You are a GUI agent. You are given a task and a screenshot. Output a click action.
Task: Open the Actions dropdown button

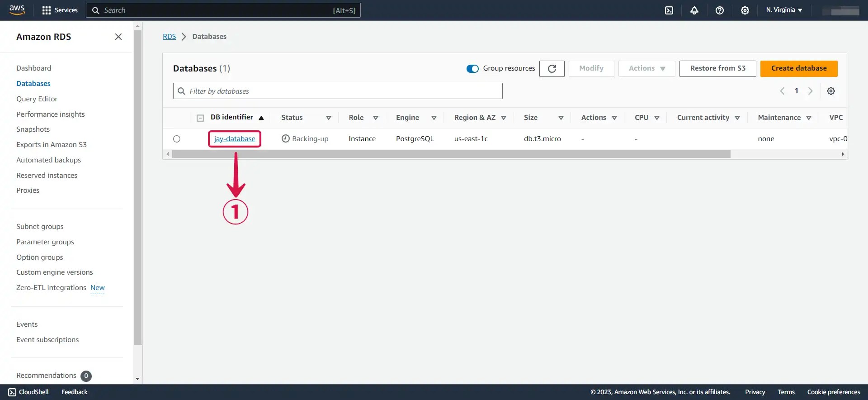647,68
